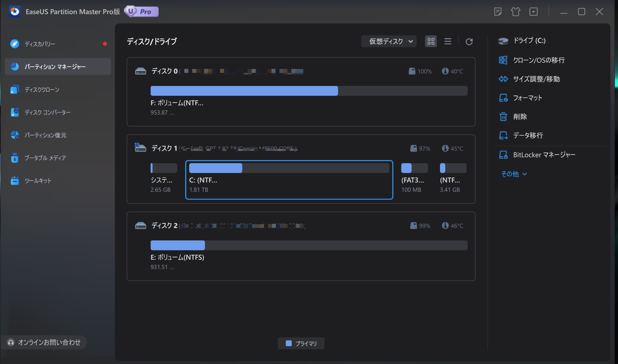Click the 削除 trash icon
The width and height of the screenshot is (618, 364).
click(503, 116)
